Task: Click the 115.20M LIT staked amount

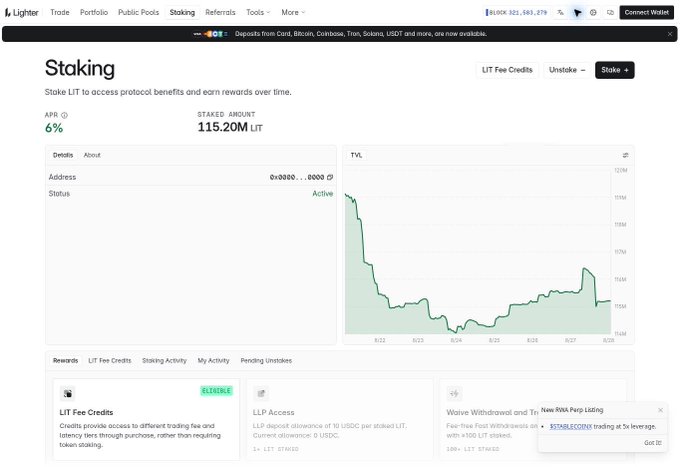Action: (x=230, y=127)
